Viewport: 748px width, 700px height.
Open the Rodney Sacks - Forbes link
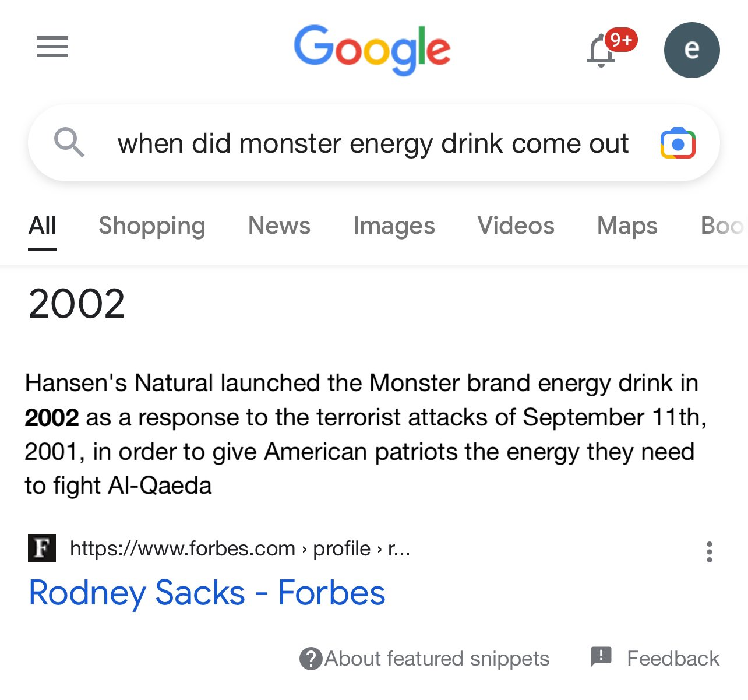(207, 593)
